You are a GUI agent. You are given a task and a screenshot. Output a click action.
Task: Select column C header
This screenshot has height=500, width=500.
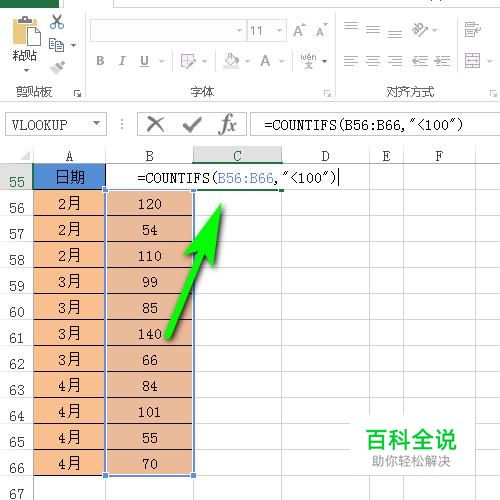(x=237, y=156)
